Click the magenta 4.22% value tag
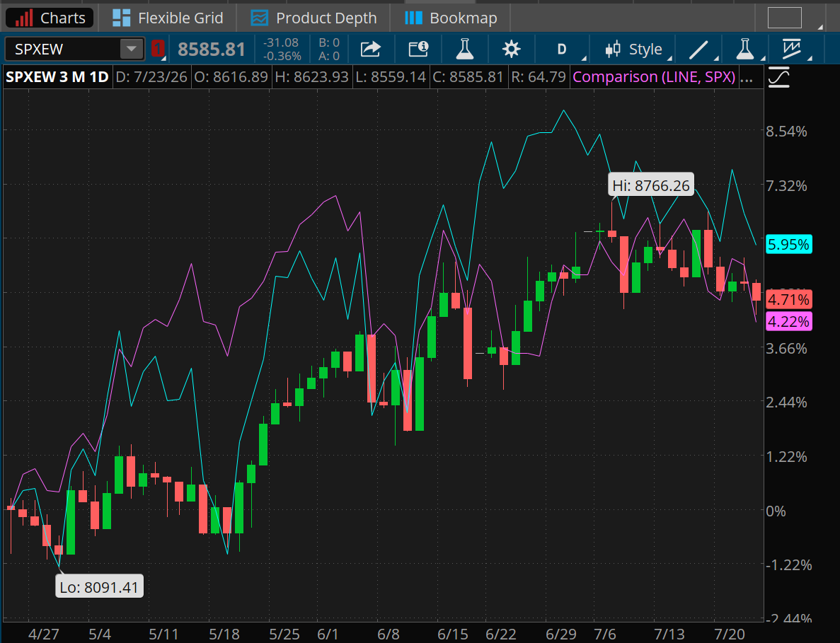This screenshot has height=643, width=840. (788, 321)
